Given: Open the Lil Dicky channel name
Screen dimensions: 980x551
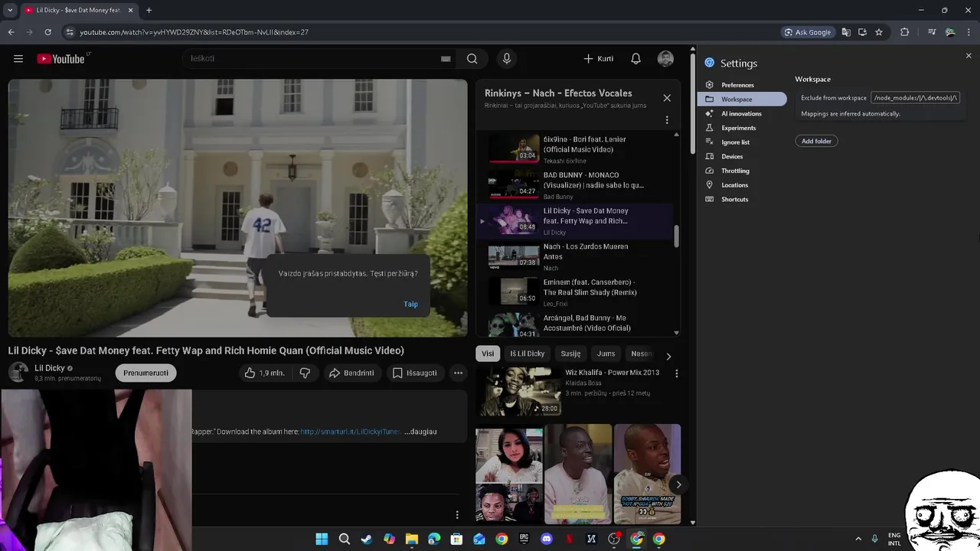Looking at the screenshot, I should [x=50, y=368].
